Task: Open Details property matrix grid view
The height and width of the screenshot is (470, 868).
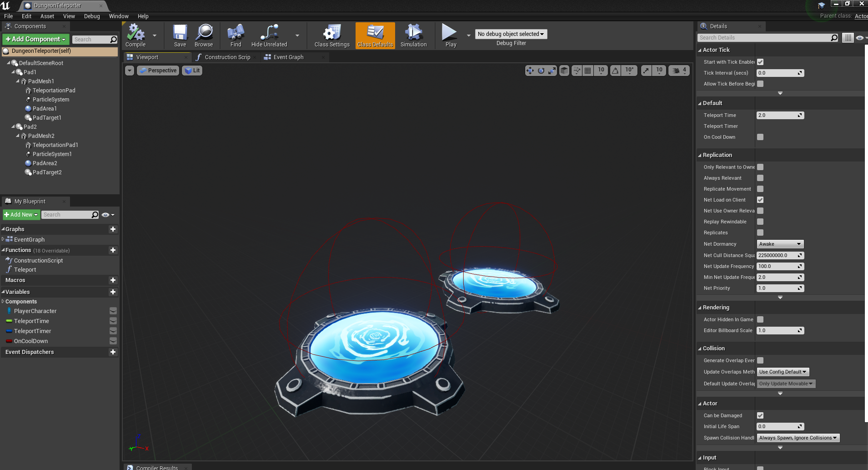Action: (848, 38)
